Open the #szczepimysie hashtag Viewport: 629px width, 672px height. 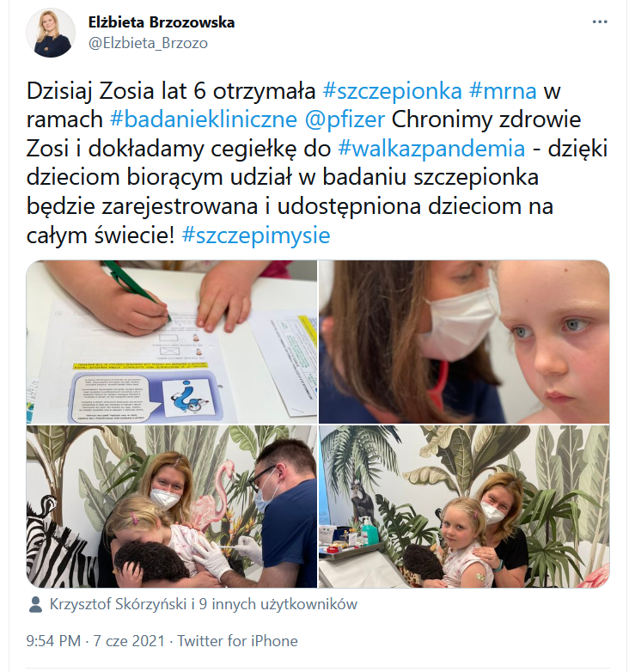tap(256, 235)
